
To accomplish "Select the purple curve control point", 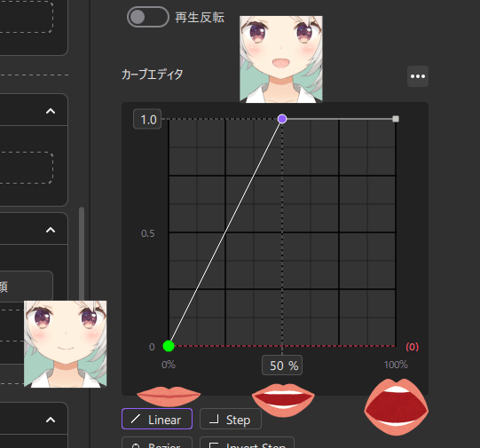I will (282, 119).
